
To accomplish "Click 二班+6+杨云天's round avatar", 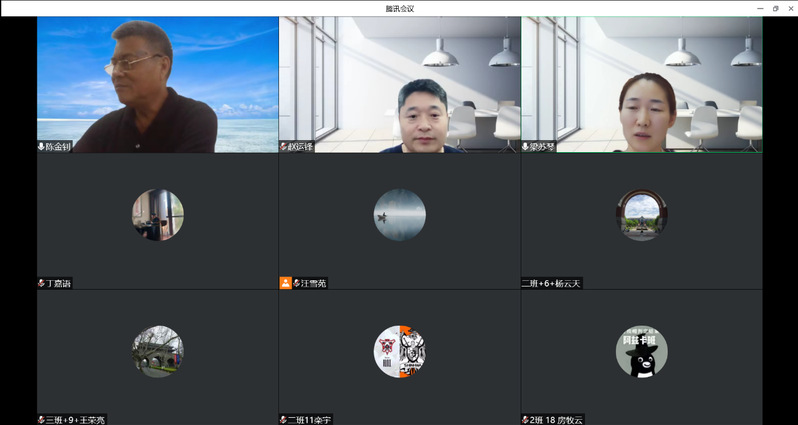I will [x=641, y=215].
